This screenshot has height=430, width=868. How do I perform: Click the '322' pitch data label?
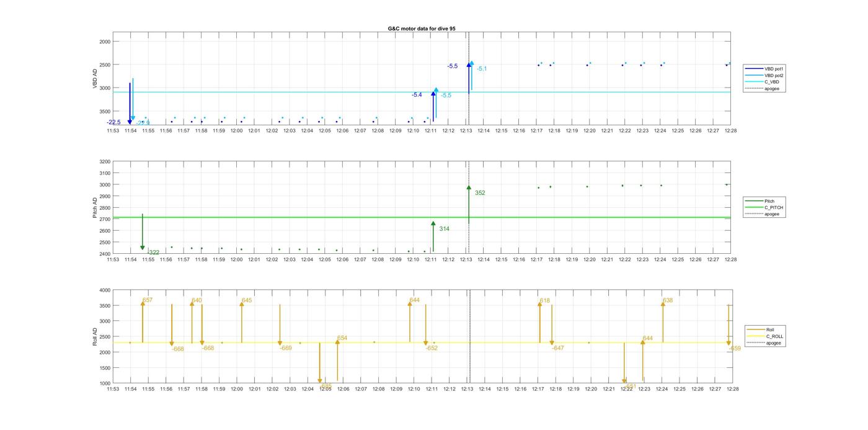click(x=154, y=253)
